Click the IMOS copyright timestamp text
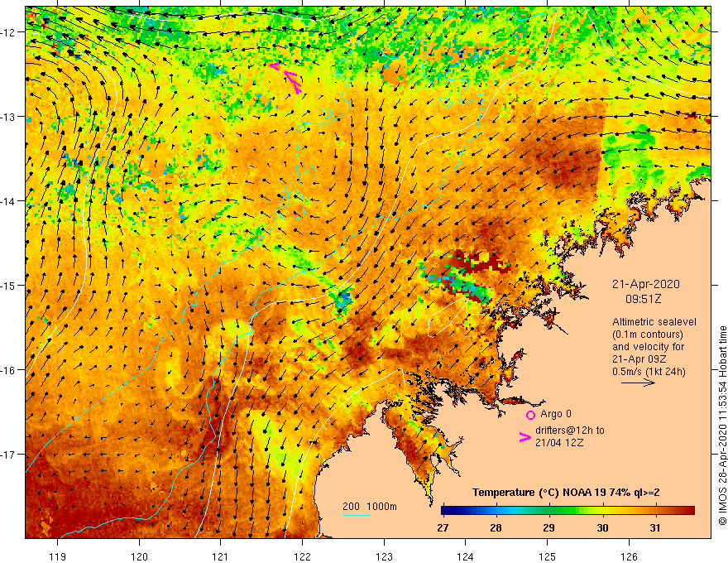Viewport: 728px width, 563px height. click(722, 426)
